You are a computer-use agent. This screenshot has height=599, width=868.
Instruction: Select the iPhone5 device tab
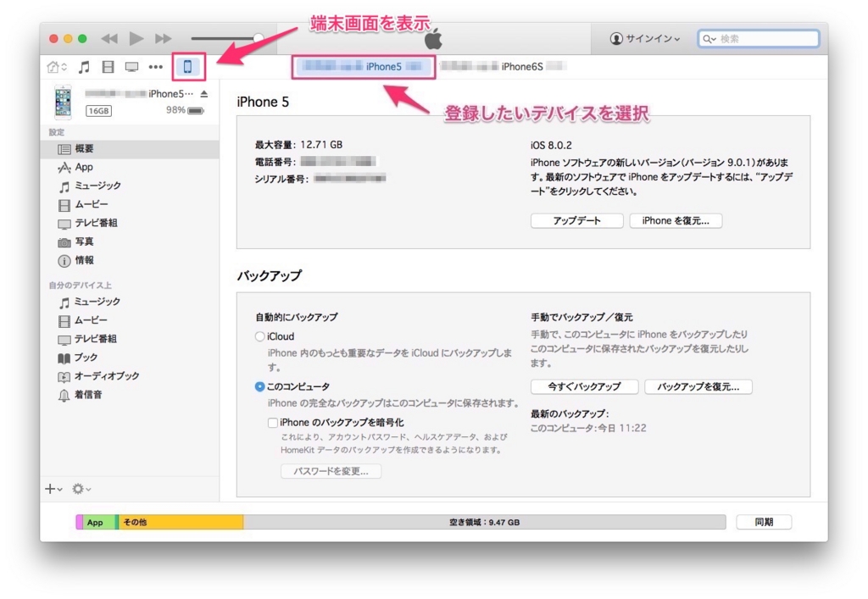pyautogui.click(x=363, y=67)
